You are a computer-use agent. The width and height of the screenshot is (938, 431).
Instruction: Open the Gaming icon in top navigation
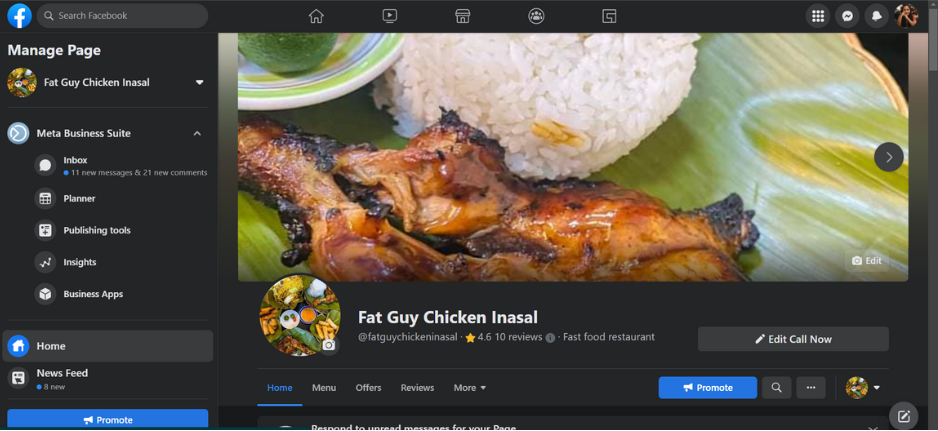coord(609,16)
